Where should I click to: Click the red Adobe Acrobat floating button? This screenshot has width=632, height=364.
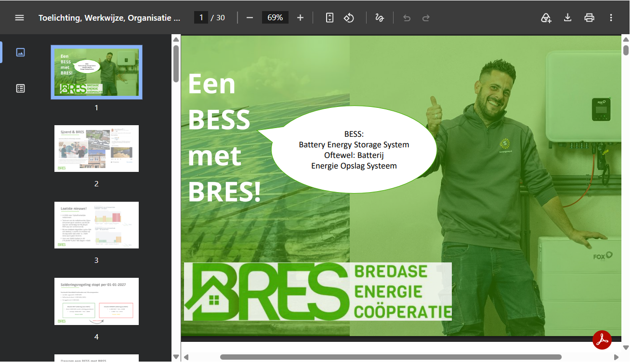(x=602, y=339)
